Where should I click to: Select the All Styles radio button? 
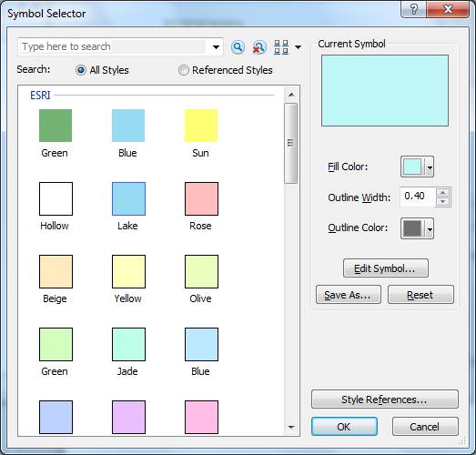point(81,70)
